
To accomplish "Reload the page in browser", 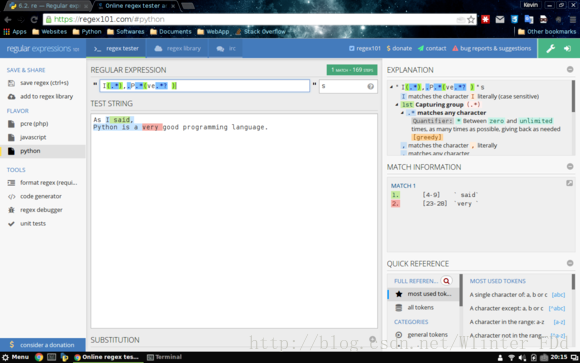I will (34, 20).
